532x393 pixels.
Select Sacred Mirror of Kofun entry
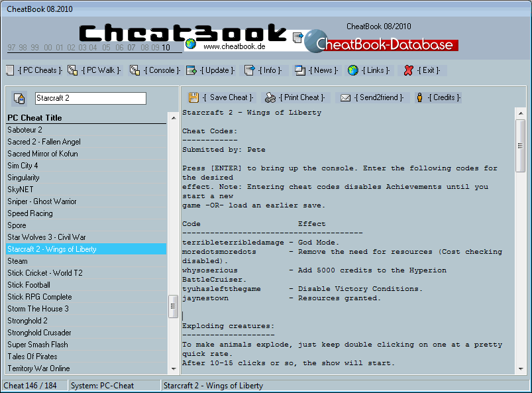(87, 154)
